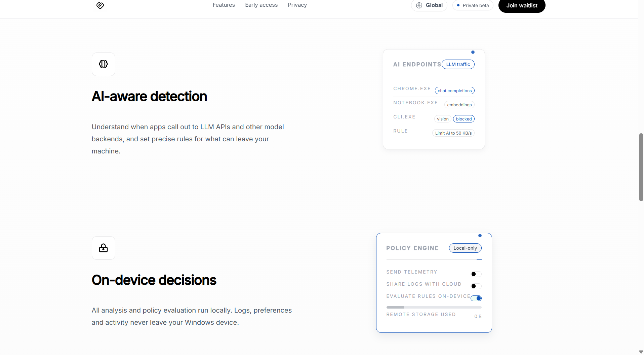Go to Early access section

point(261,5)
